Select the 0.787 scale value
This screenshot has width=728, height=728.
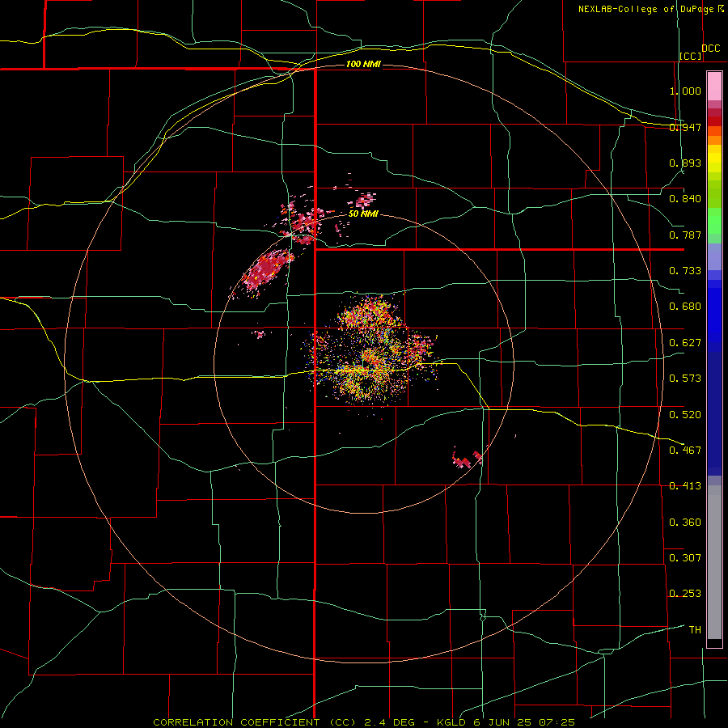(685, 235)
